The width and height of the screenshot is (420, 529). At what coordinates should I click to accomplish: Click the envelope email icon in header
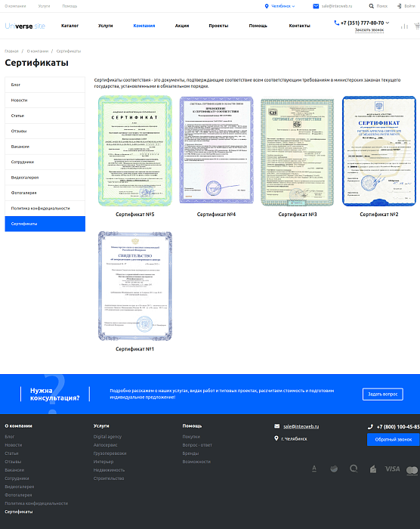pos(316,6)
